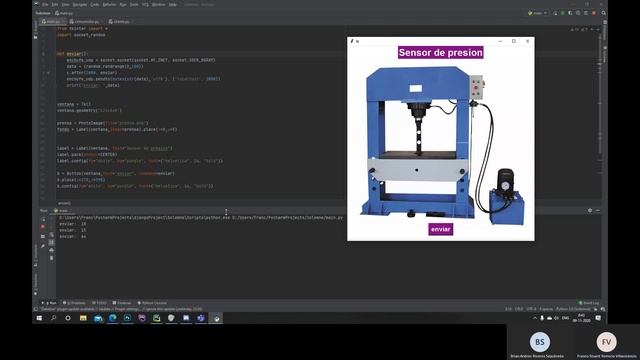Click the Python interpreter status bar entry

(573, 309)
